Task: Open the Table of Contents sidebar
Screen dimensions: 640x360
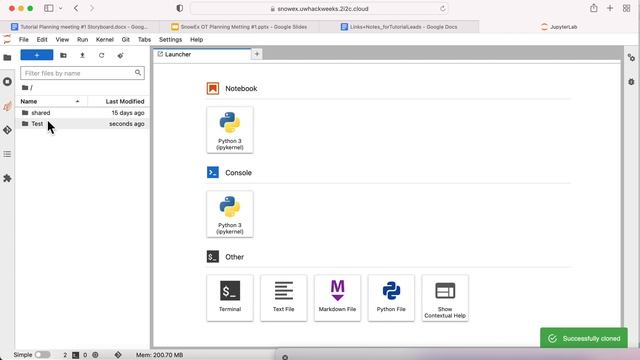Action: (x=7, y=154)
